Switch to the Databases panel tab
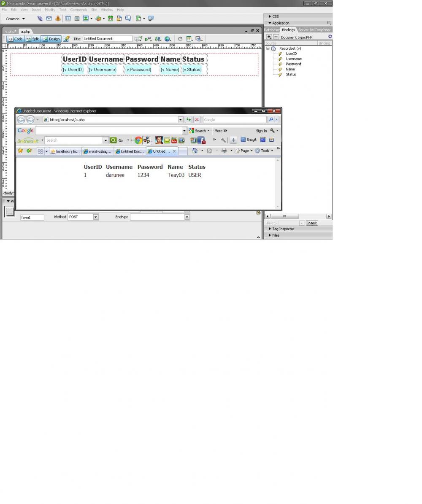The width and height of the screenshot is (422, 504). pyautogui.click(x=272, y=30)
